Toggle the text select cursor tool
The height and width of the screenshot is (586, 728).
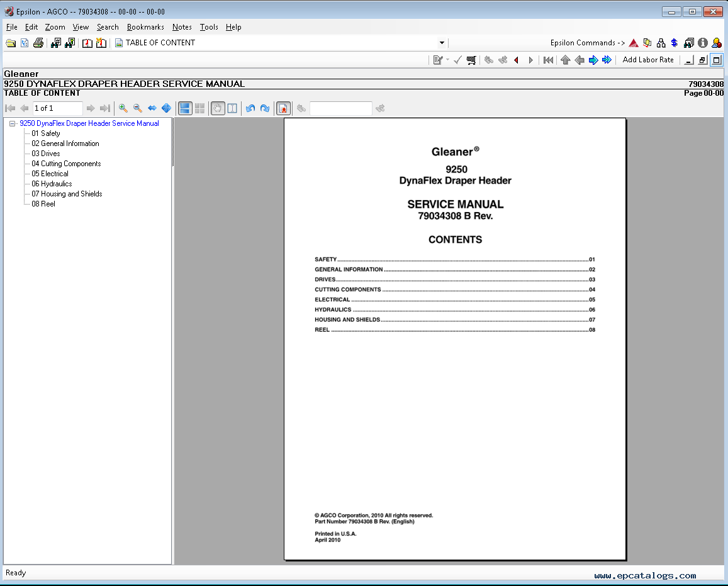click(232, 108)
